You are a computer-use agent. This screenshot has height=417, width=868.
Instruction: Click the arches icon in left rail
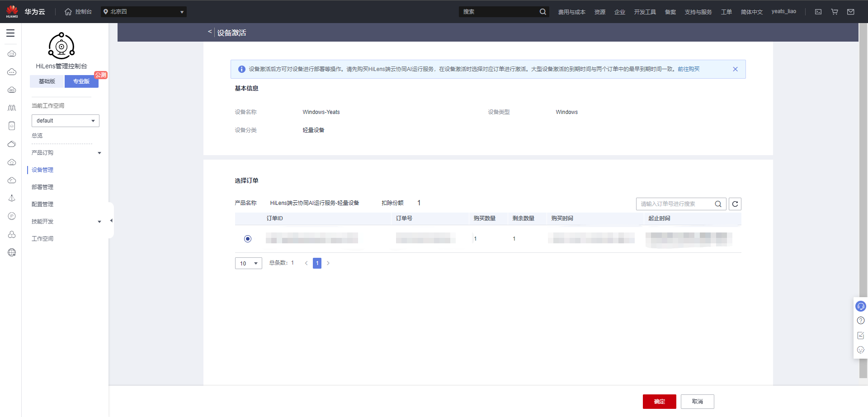(12, 108)
